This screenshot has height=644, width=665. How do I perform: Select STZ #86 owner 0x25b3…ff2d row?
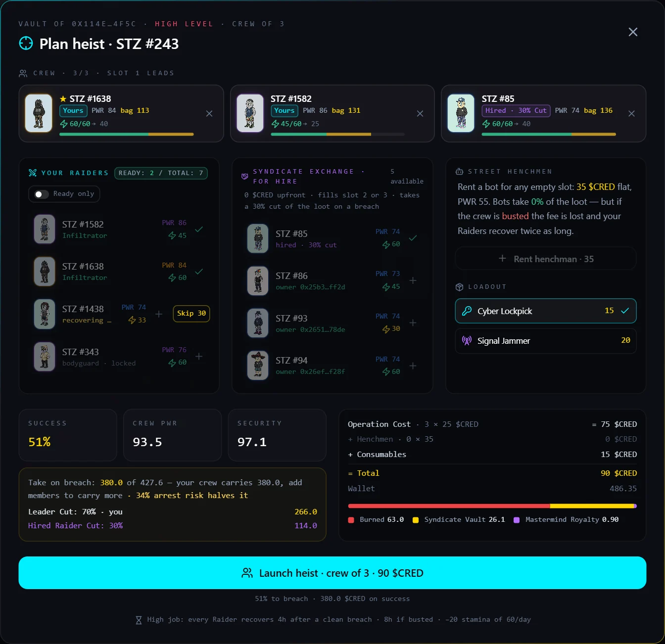332,280
